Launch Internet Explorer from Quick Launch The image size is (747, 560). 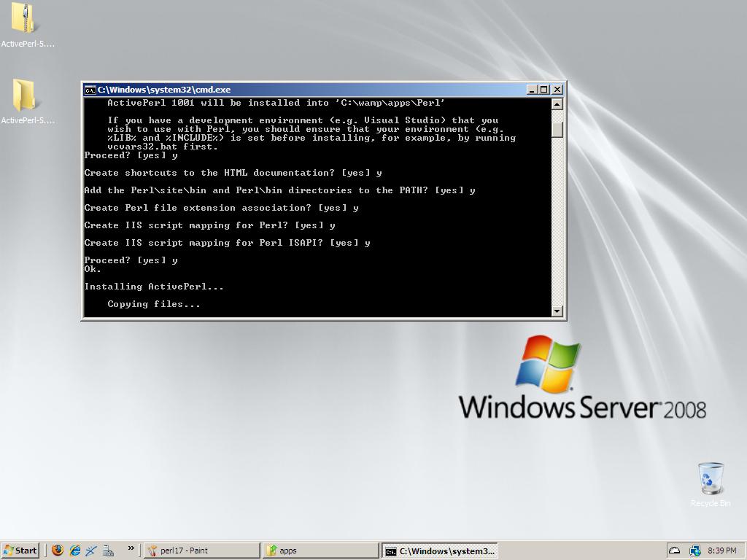coord(74,551)
